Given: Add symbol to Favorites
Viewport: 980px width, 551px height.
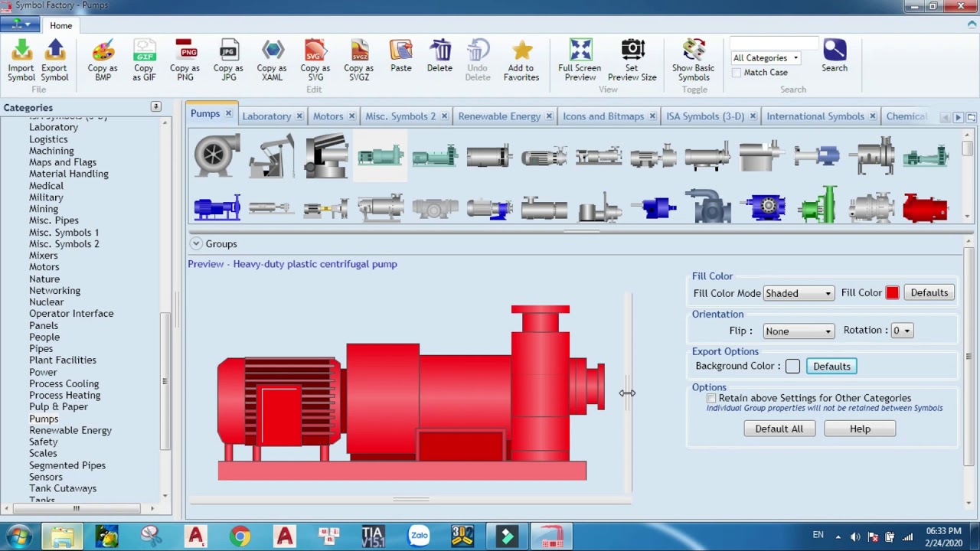Looking at the screenshot, I should click(x=521, y=60).
